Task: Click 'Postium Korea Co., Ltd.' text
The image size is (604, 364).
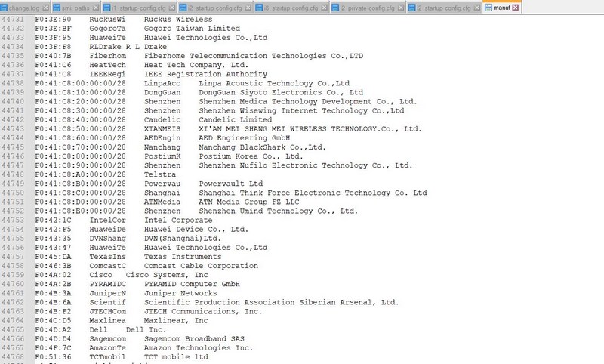Action: pyautogui.click(x=251, y=156)
